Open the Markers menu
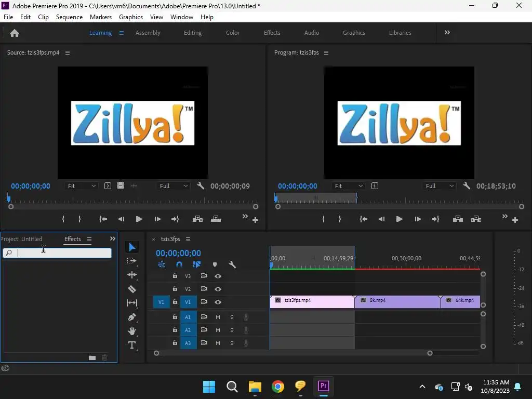 (x=101, y=17)
